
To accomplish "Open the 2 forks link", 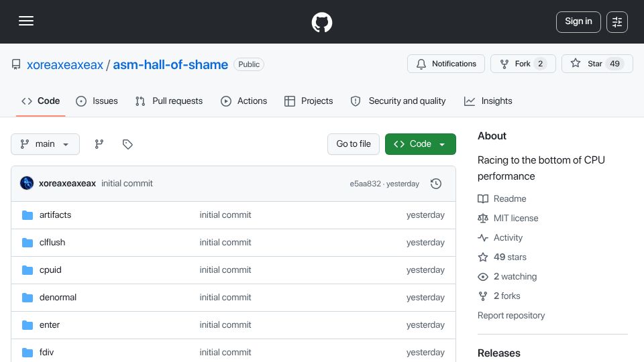I will coord(507,296).
